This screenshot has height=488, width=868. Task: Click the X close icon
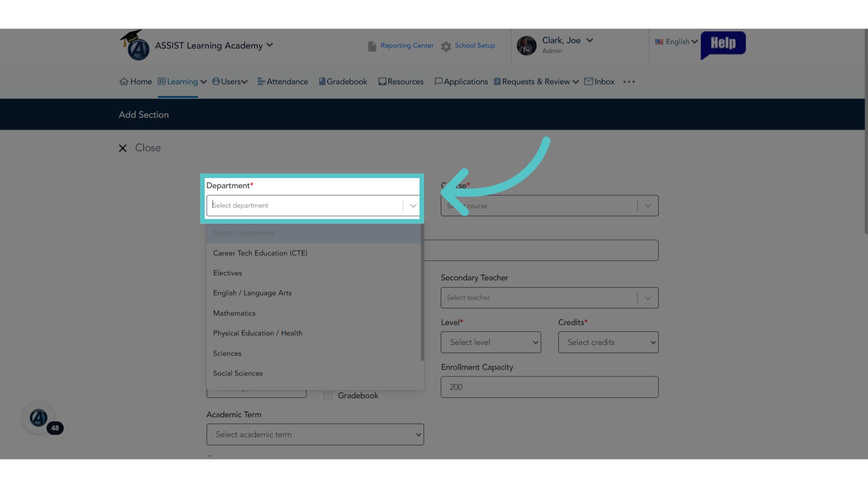123,148
